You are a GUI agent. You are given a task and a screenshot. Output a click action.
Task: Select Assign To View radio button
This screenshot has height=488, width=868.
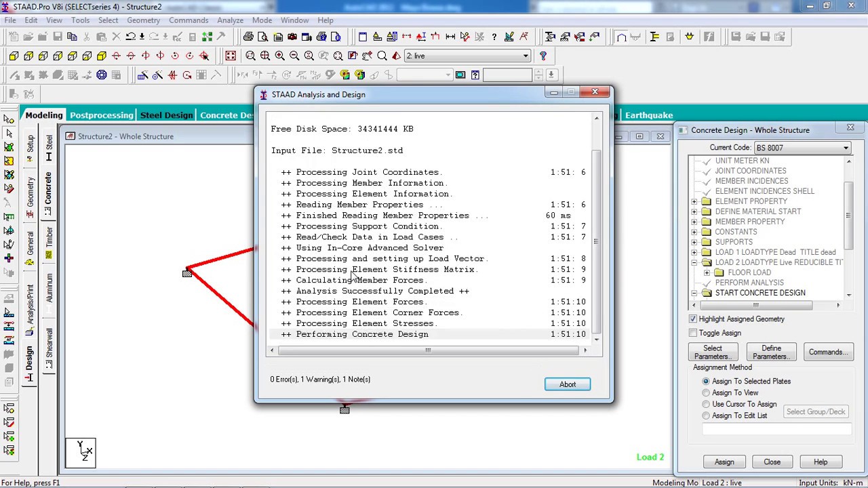[706, 393]
